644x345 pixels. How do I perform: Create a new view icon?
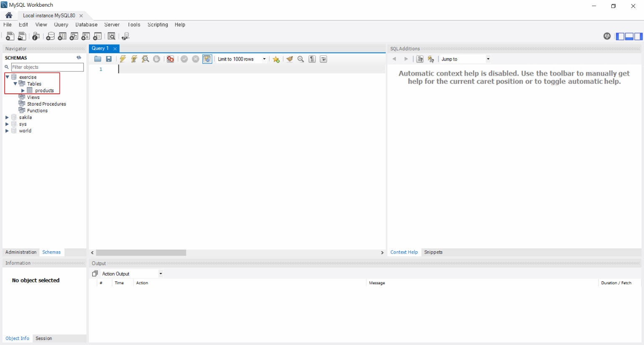[x=74, y=36]
